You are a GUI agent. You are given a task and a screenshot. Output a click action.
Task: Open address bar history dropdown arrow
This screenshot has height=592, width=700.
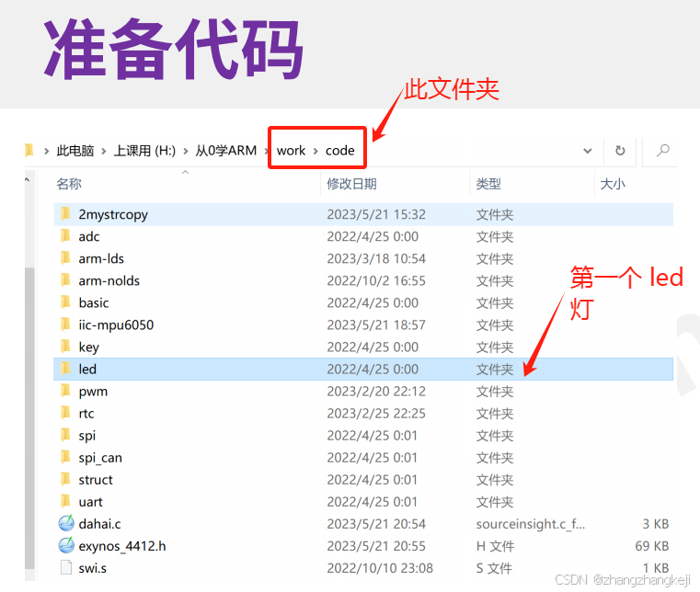click(588, 151)
